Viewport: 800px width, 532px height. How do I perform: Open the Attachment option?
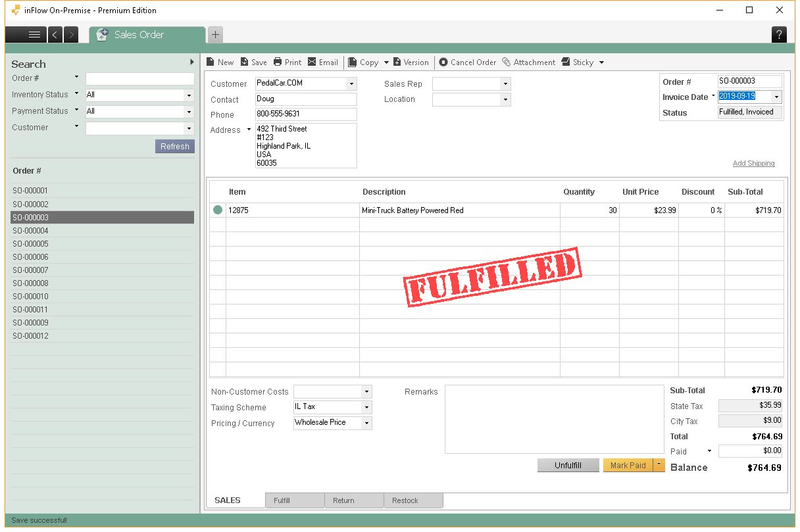tap(529, 62)
